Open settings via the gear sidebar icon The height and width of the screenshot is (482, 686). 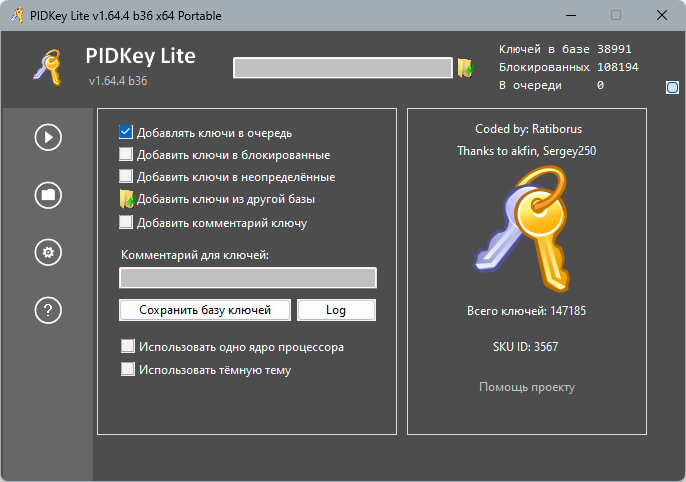pyautogui.click(x=48, y=252)
